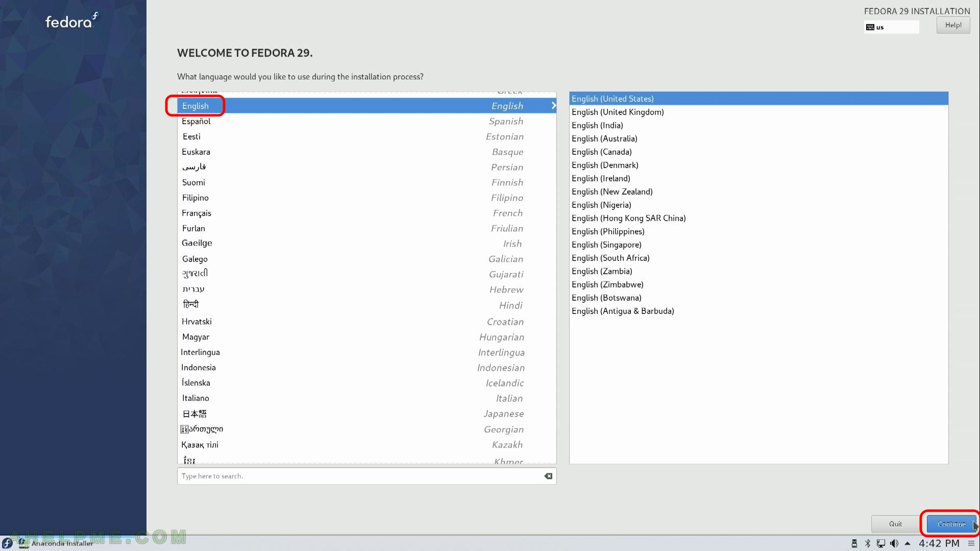This screenshot has width=980, height=551.
Task: Click the 4:42 PM clock
Action: pyautogui.click(x=939, y=544)
